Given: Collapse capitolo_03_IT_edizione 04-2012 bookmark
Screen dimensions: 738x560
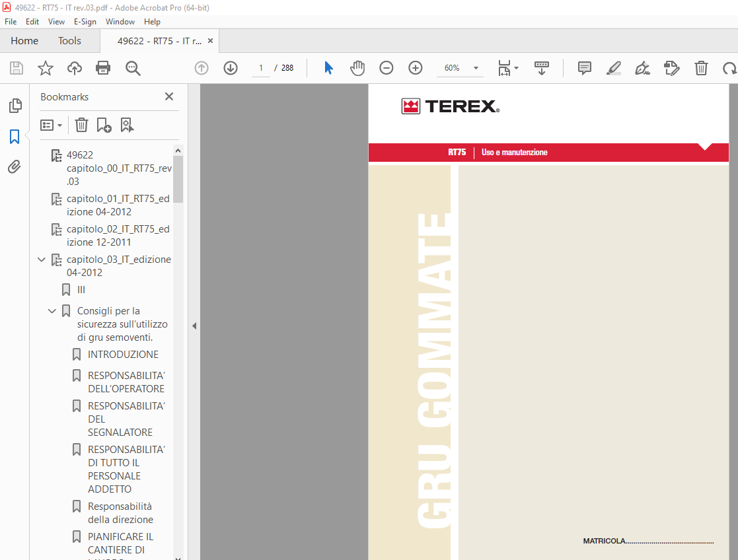Looking at the screenshot, I should click(42, 260).
